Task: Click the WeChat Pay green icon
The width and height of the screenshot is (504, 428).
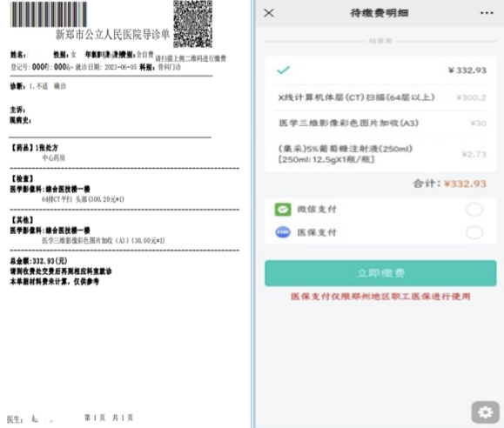Action: click(283, 210)
